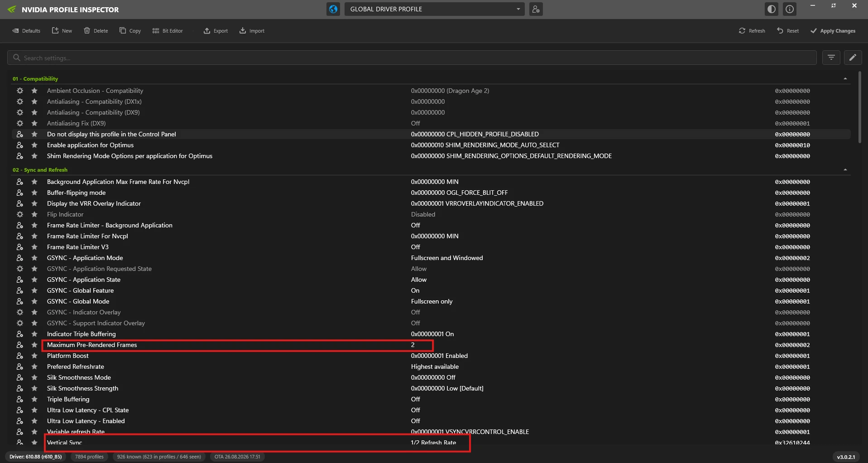The image size is (868, 463).
Task: Click the Reset button
Action: coord(788,31)
